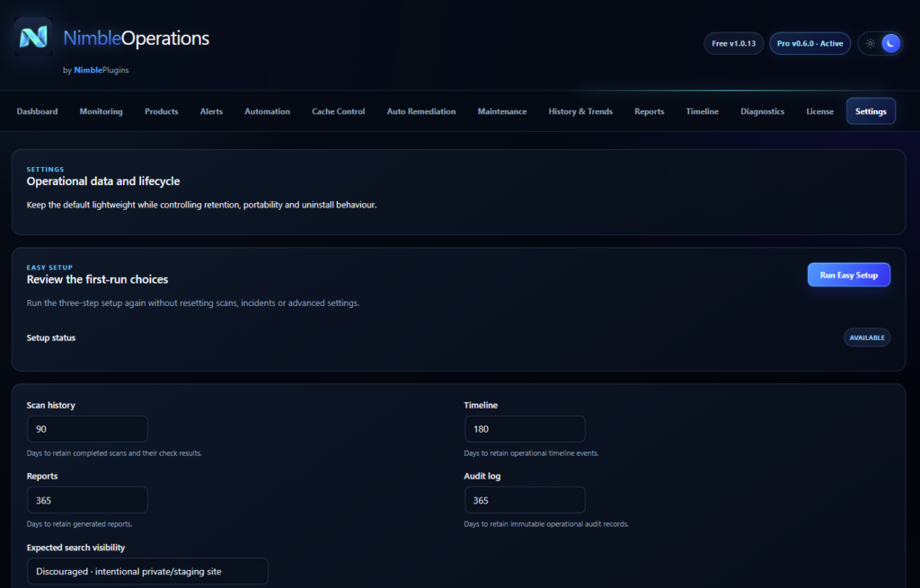Click "Days to retain operational timeline events." hint
Image resolution: width=920 pixels, height=588 pixels.
tap(531, 453)
